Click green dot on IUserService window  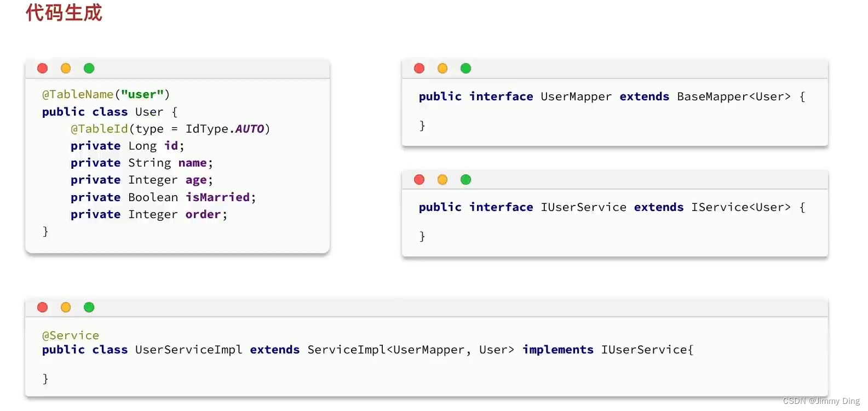click(466, 179)
